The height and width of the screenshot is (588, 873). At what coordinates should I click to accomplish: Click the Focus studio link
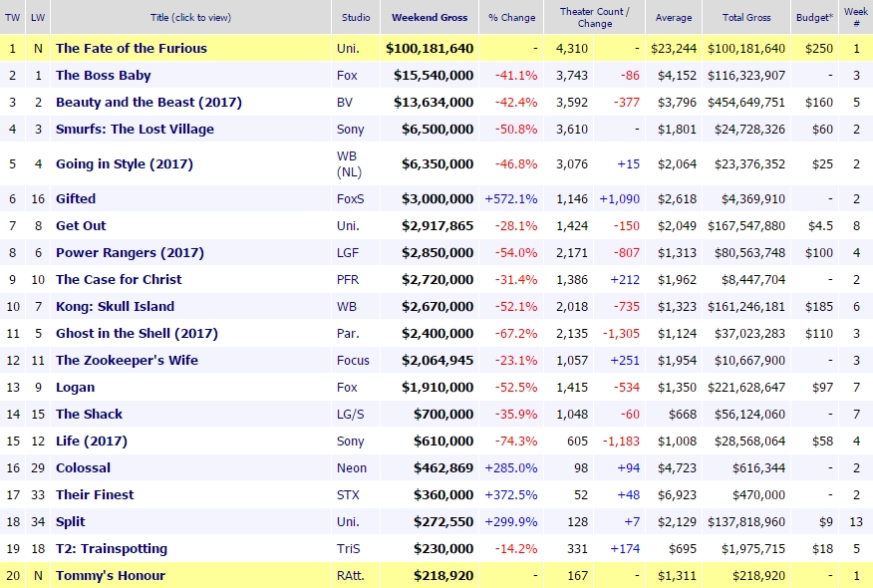click(353, 360)
